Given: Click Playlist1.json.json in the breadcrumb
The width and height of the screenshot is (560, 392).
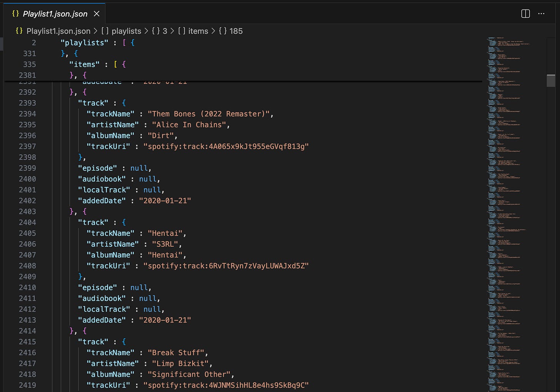Looking at the screenshot, I should [x=58, y=31].
